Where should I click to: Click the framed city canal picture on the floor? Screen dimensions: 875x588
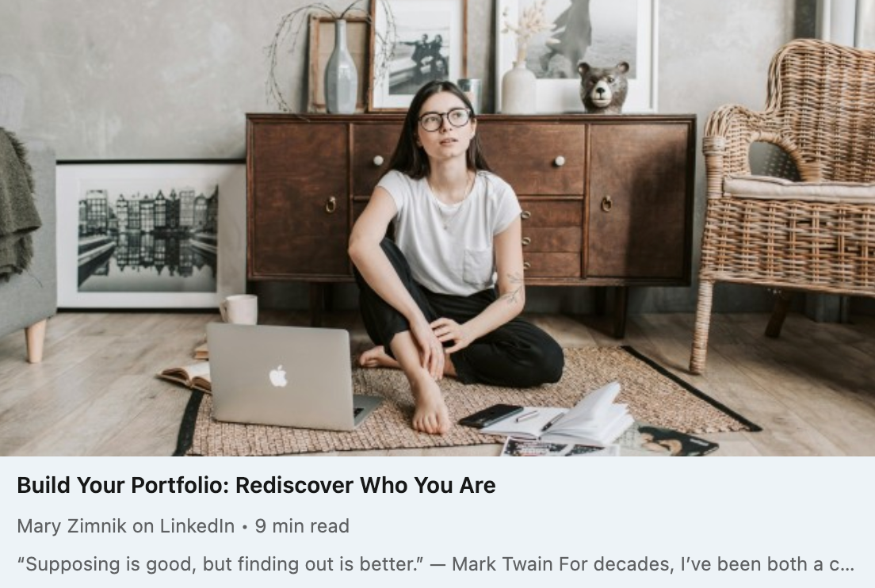pyautogui.click(x=148, y=235)
